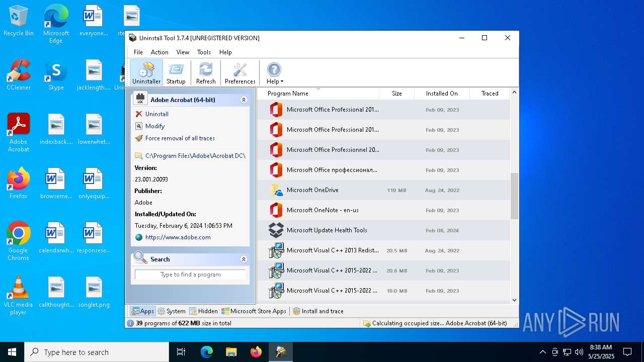The image size is (644, 362).
Task: Click the info icon in the status bar
Action: coord(131,323)
